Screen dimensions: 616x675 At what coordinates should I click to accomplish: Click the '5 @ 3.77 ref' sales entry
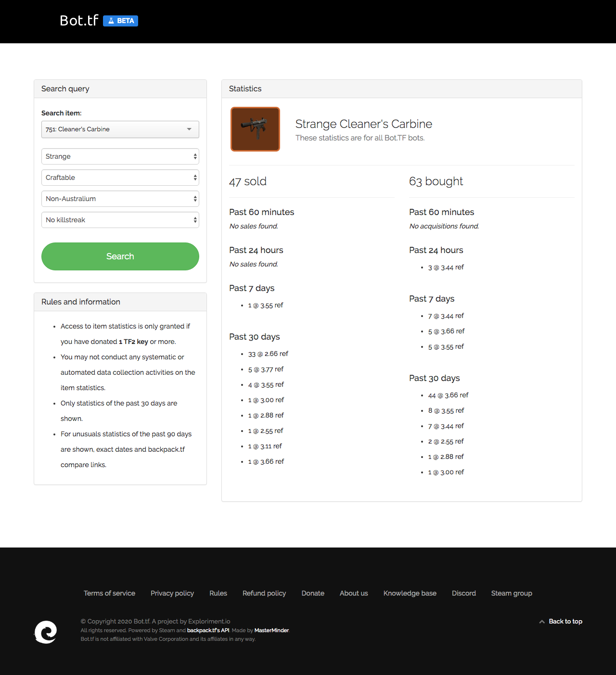click(266, 369)
